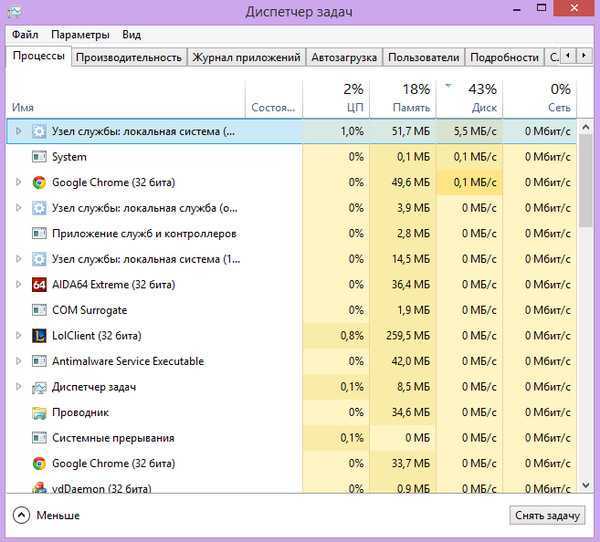Select the 'COM Surrogate' process name
The width and height of the screenshot is (600, 542).
(90, 310)
